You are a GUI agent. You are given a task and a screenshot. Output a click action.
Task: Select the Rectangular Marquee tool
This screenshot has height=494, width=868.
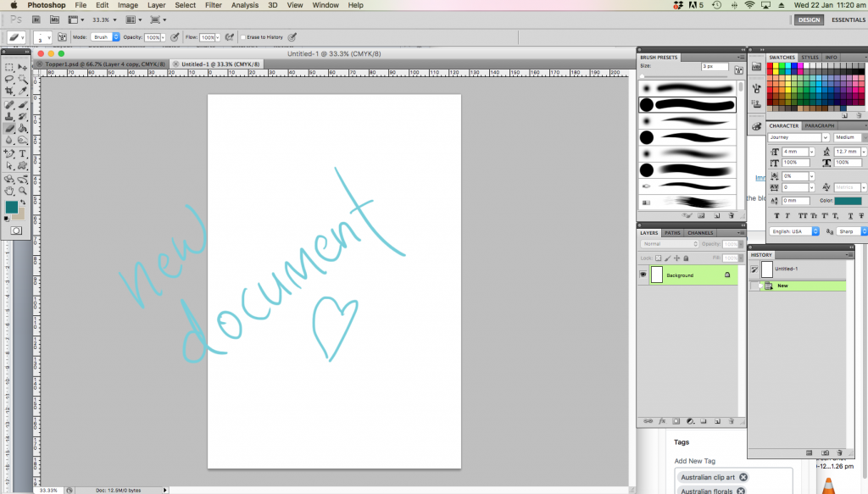9,67
